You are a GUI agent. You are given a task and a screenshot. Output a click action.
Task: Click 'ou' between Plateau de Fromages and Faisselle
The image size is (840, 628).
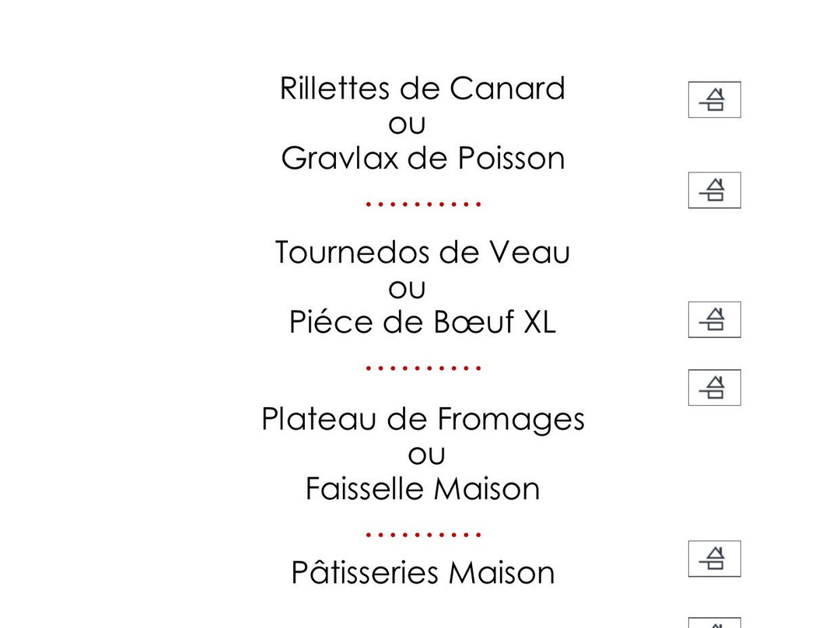426,455
